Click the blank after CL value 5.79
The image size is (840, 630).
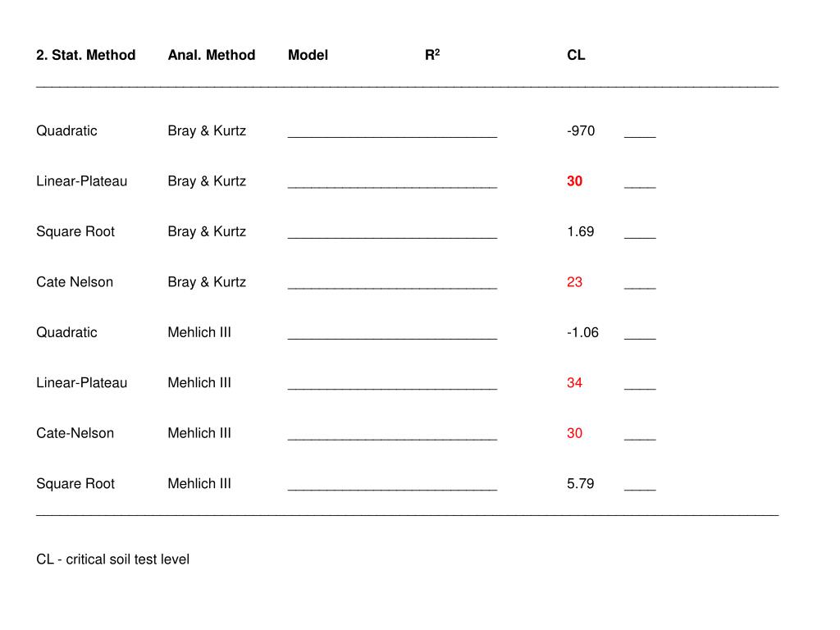click(x=640, y=489)
